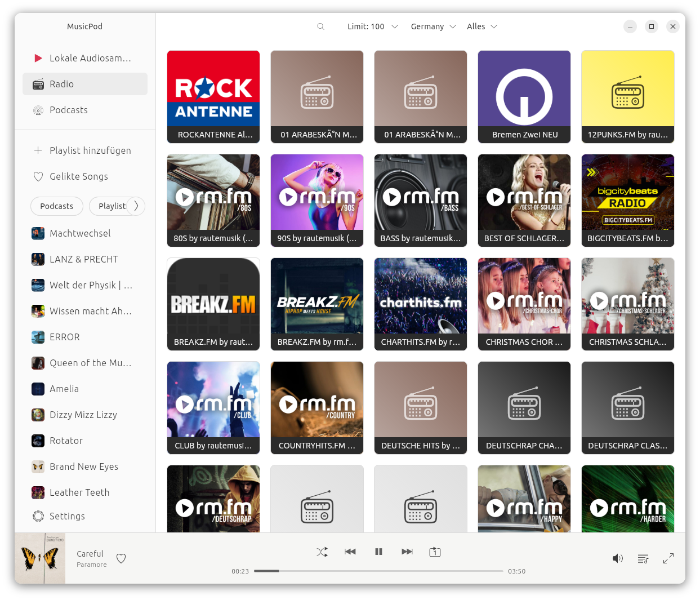Play 80S by rautemusik station
This screenshot has height=600, width=700.
(x=213, y=201)
